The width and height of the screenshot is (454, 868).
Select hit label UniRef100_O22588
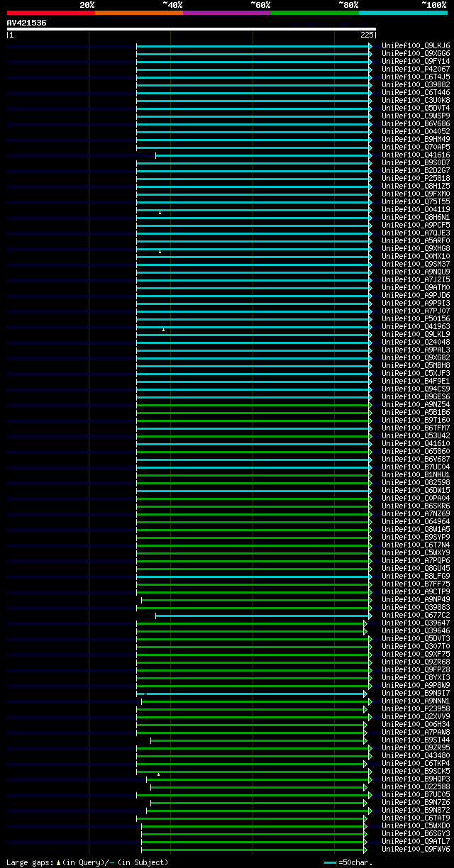pyautogui.click(x=416, y=786)
